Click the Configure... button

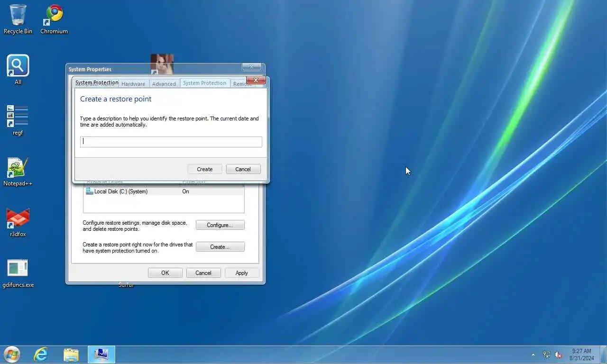[220, 225]
